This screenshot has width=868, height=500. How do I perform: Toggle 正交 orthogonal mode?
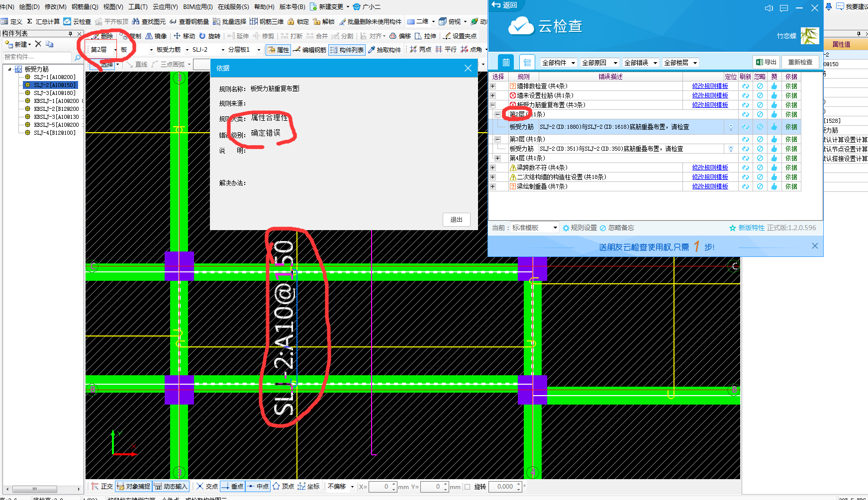click(x=102, y=487)
